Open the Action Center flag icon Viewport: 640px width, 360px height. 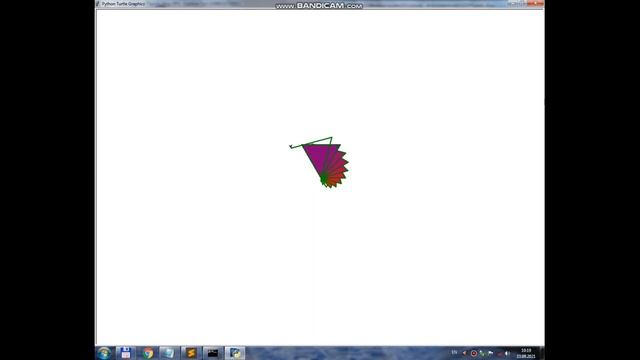coord(491,353)
